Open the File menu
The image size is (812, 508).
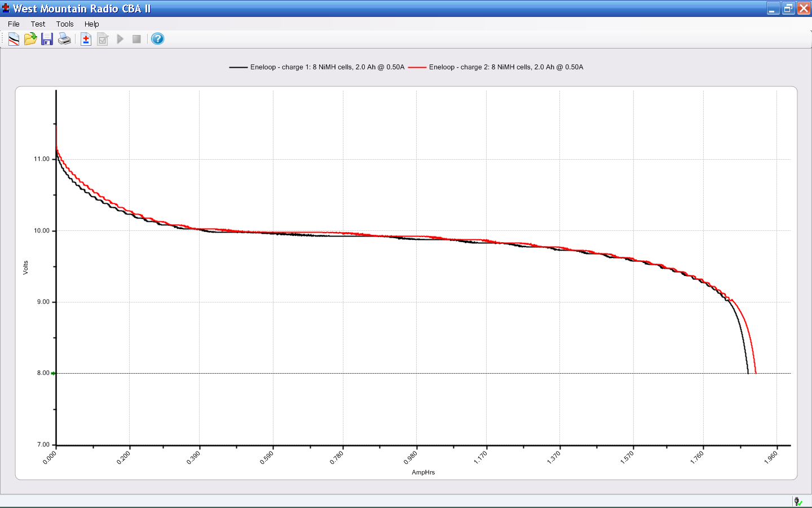point(14,24)
